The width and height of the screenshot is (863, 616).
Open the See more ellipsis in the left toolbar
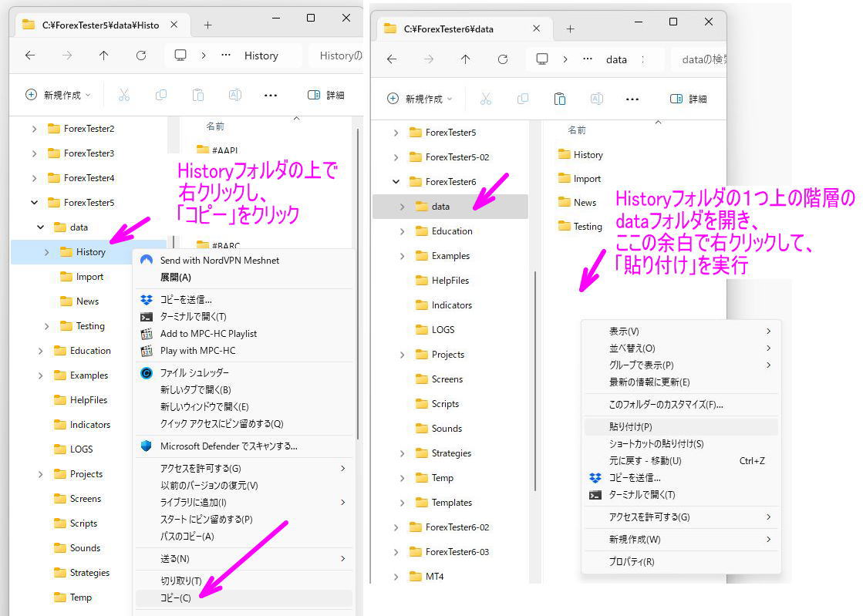point(271,94)
